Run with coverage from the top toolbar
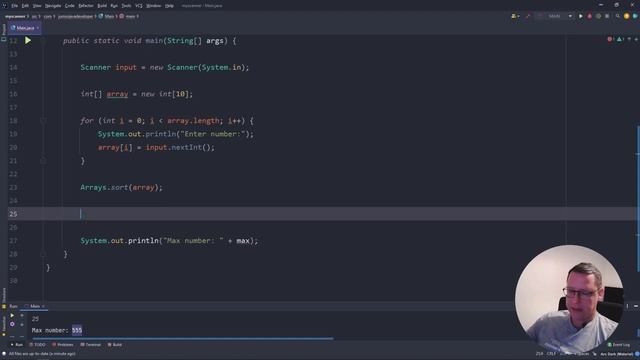This screenshot has height=360, width=640. click(x=598, y=16)
